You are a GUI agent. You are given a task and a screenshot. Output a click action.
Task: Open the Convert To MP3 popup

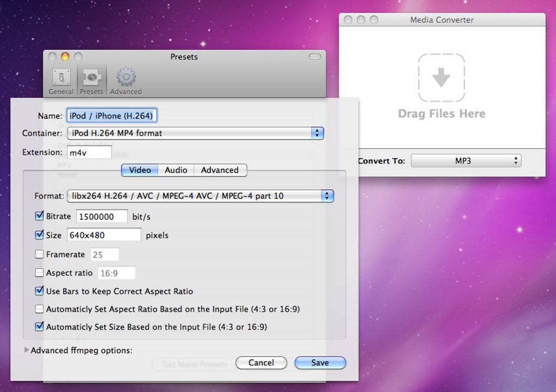[x=466, y=161]
